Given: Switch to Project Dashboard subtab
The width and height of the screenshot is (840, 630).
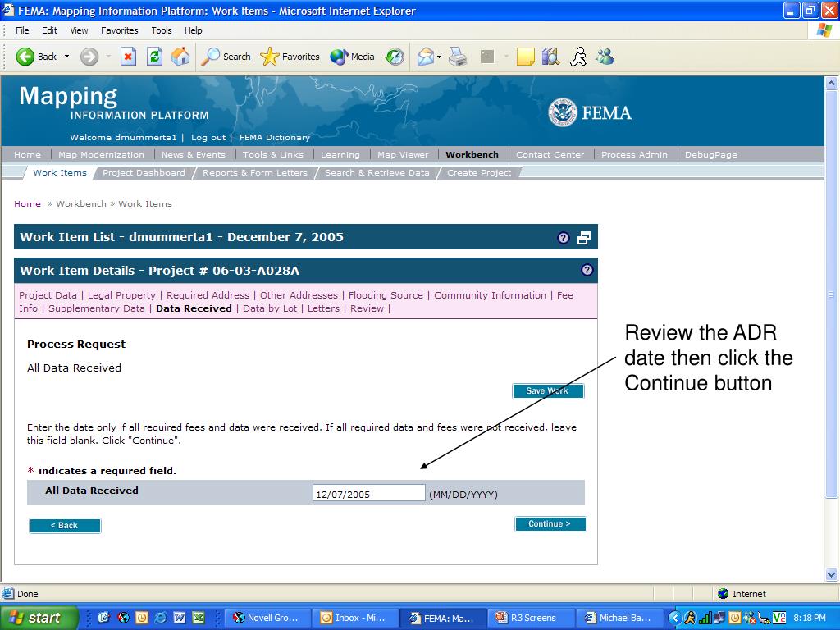Looking at the screenshot, I should 144,172.
